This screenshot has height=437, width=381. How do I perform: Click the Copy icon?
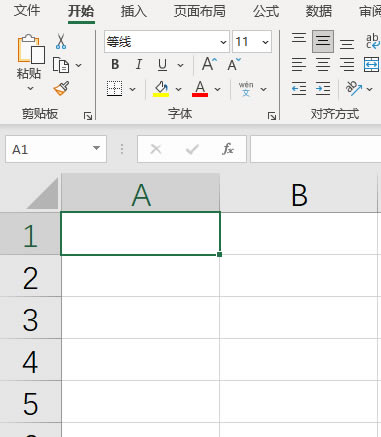pyautogui.click(x=61, y=65)
